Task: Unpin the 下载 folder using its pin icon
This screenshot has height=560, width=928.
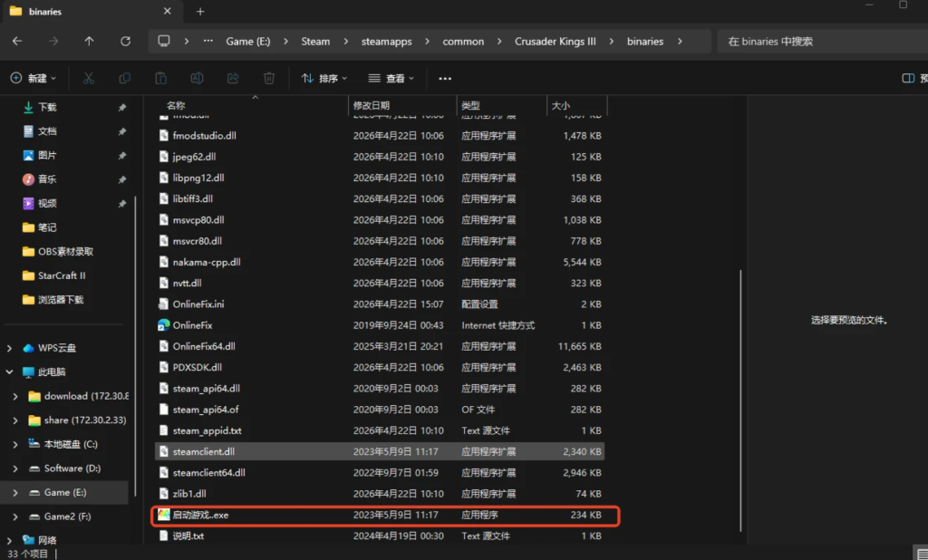Action: (x=122, y=107)
